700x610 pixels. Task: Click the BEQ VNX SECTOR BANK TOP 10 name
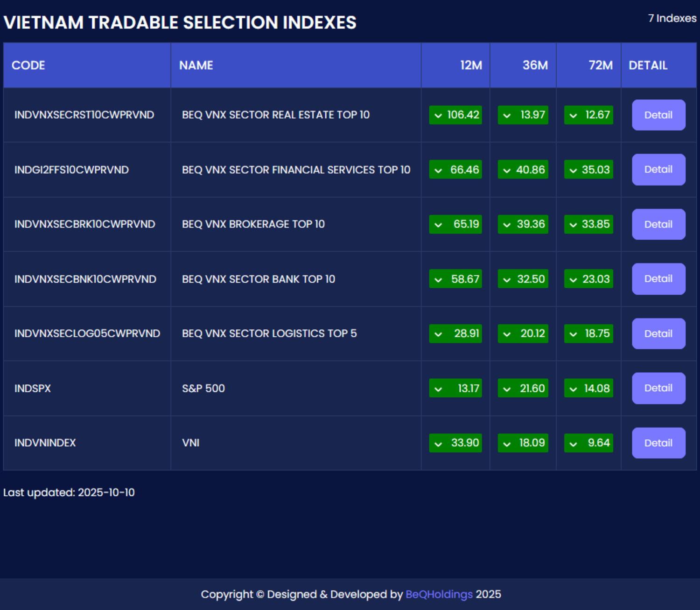[x=258, y=279]
